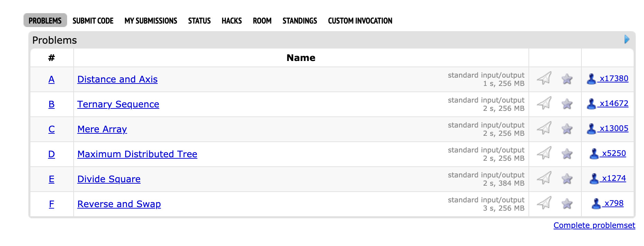Switch to the Standings tab

click(300, 21)
